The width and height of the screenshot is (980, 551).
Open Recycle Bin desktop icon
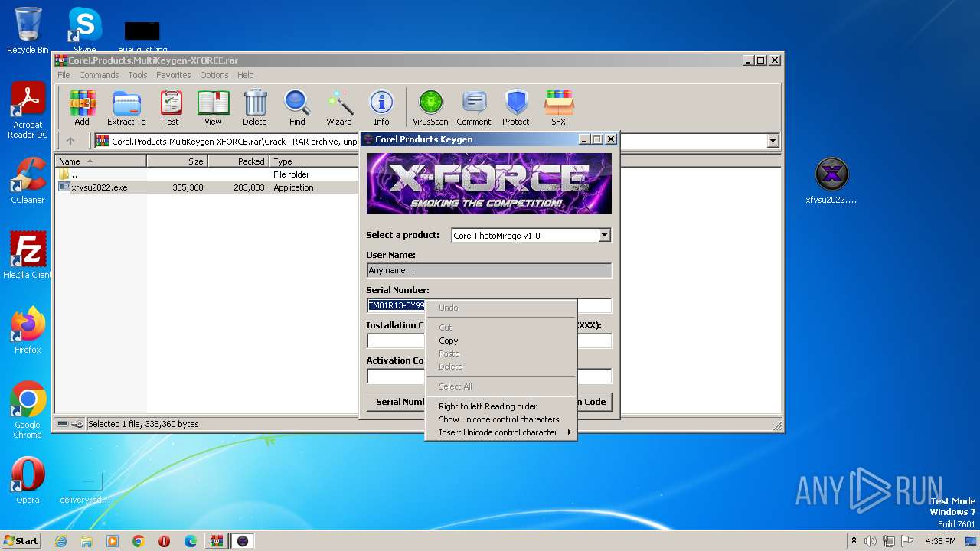pos(28,31)
